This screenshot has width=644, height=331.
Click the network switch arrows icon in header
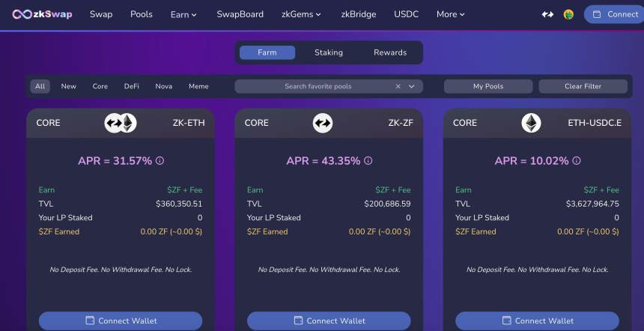click(548, 14)
